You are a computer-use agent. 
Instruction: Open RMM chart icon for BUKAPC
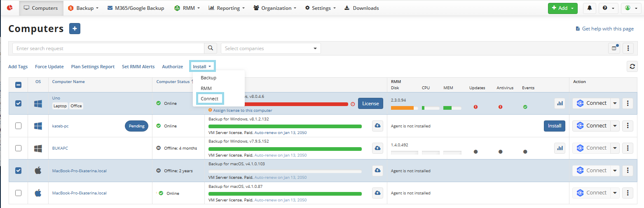560,148
